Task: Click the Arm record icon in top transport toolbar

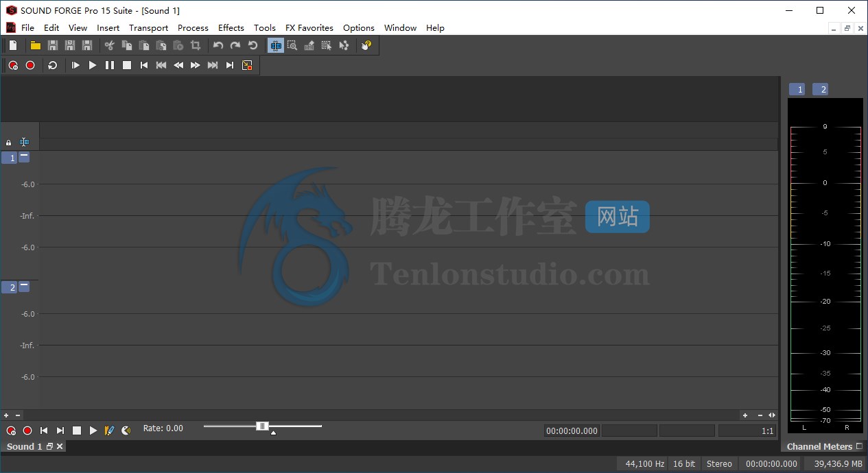Action: (x=13, y=65)
